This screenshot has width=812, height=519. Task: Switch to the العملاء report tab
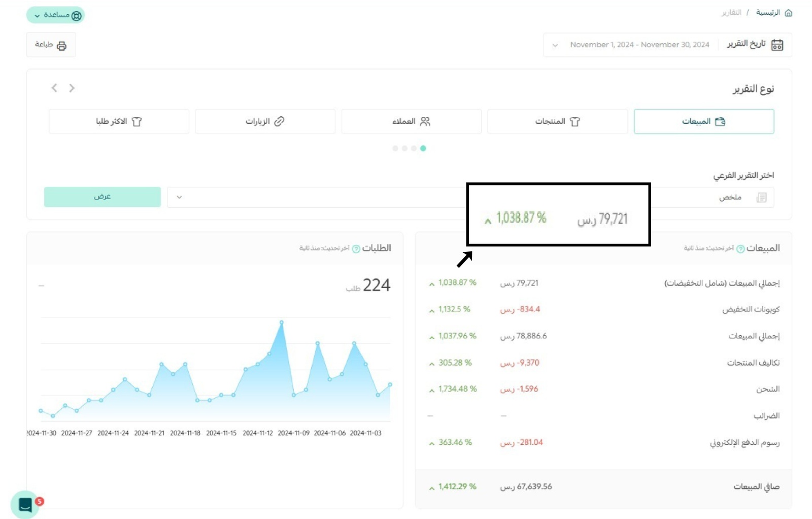click(x=411, y=121)
